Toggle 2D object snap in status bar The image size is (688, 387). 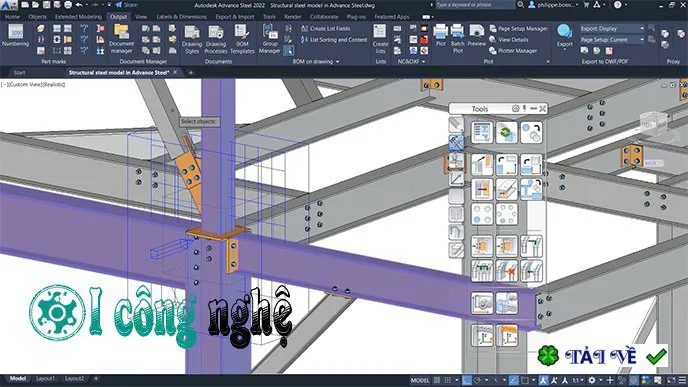[x=524, y=380]
